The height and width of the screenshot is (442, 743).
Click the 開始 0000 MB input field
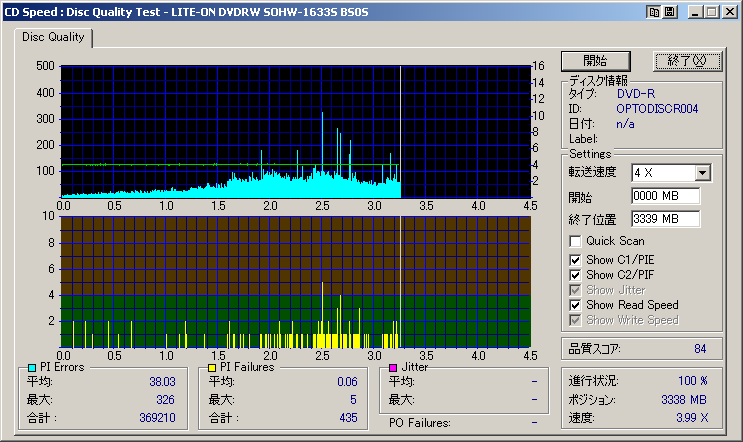665,196
